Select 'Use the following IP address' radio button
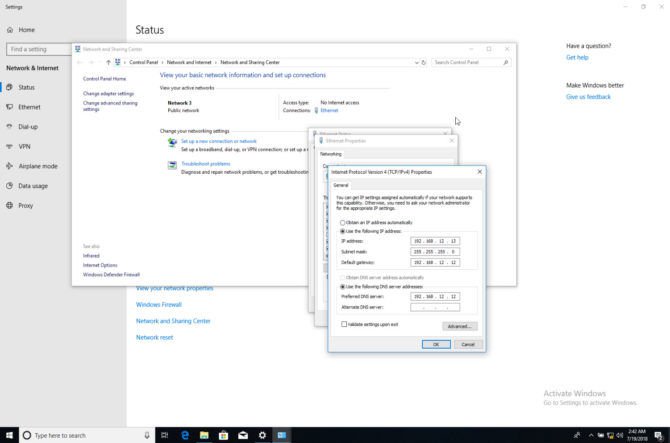 (343, 231)
